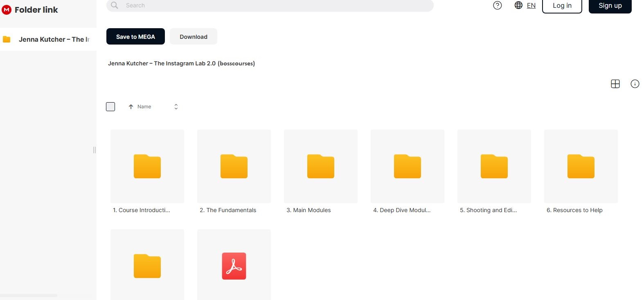644x300 pixels.
Task: Switch to grid view layout icon
Action: click(615, 84)
